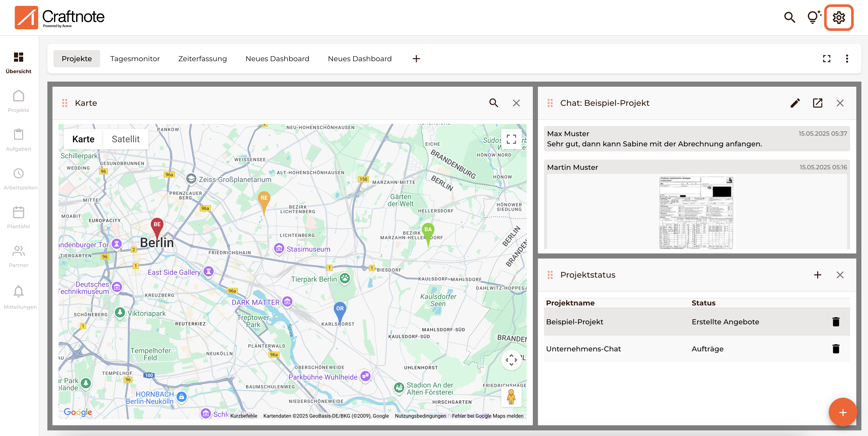This screenshot has width=868, height=436.
Task: Delete Unternehmens-Chat row with trash icon
Action: (x=836, y=349)
